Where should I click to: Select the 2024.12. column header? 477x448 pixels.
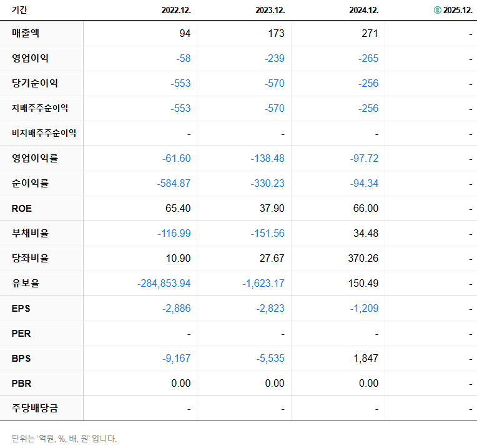click(x=364, y=10)
